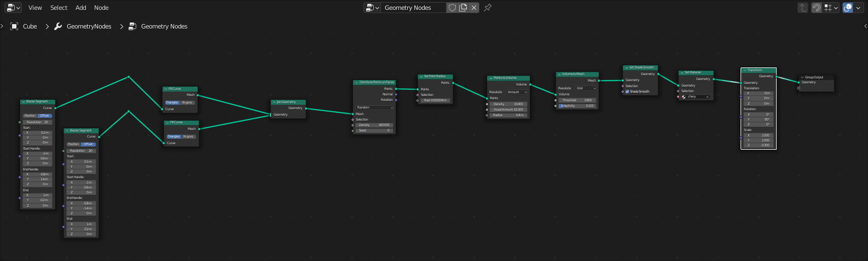Unlink the node group with X icon
868x261 pixels.
(474, 8)
